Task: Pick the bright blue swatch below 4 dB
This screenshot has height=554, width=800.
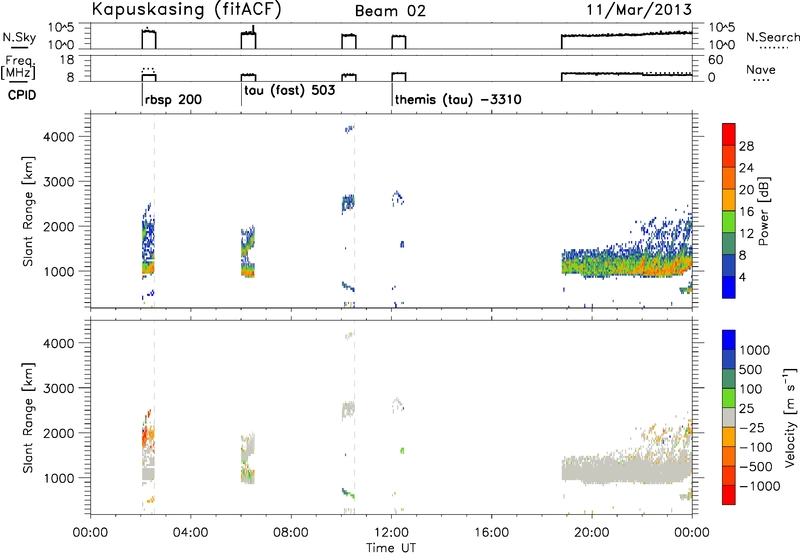Action: coord(729,287)
